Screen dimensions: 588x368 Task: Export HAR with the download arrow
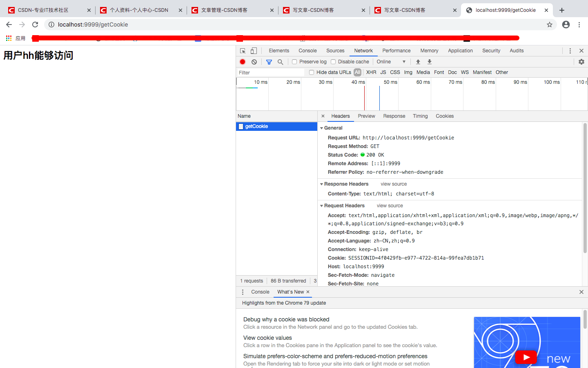[x=430, y=62]
